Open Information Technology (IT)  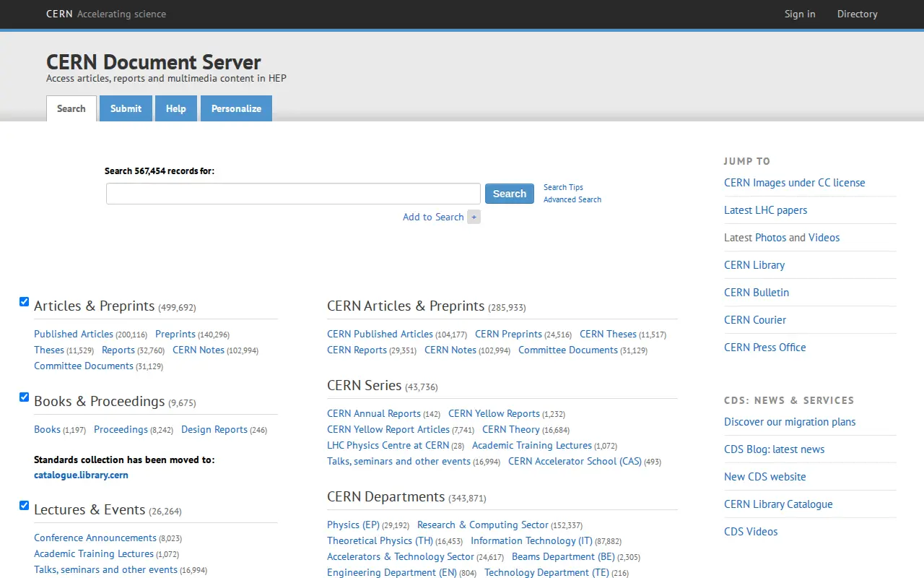[531, 540]
